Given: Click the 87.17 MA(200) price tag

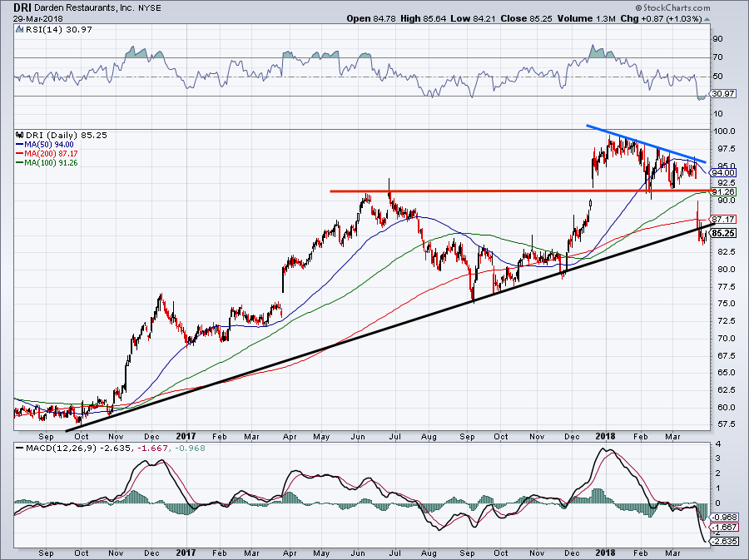Looking at the screenshot, I should [x=723, y=220].
